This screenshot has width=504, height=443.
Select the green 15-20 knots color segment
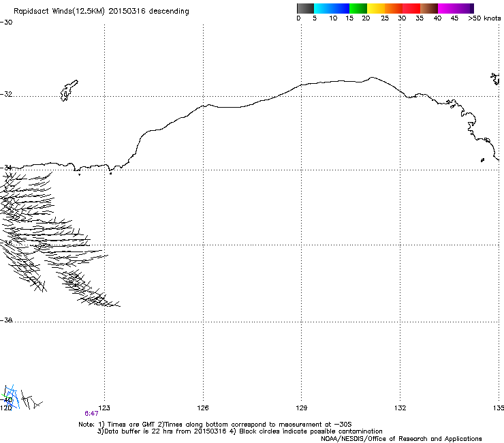pos(358,8)
